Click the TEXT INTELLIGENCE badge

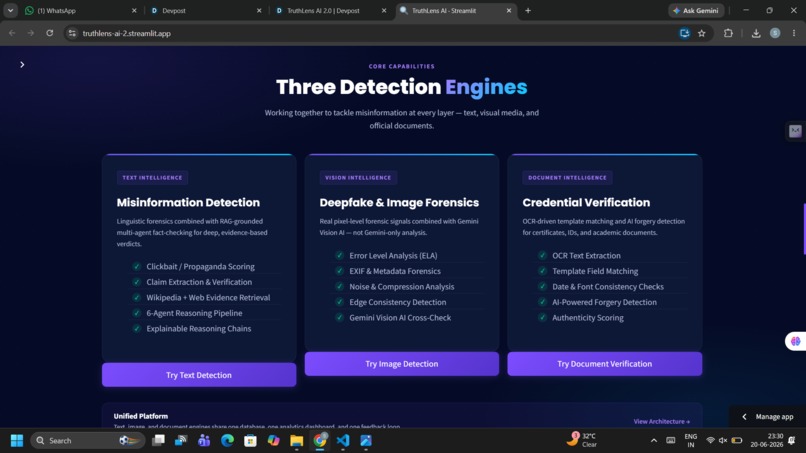[152, 177]
